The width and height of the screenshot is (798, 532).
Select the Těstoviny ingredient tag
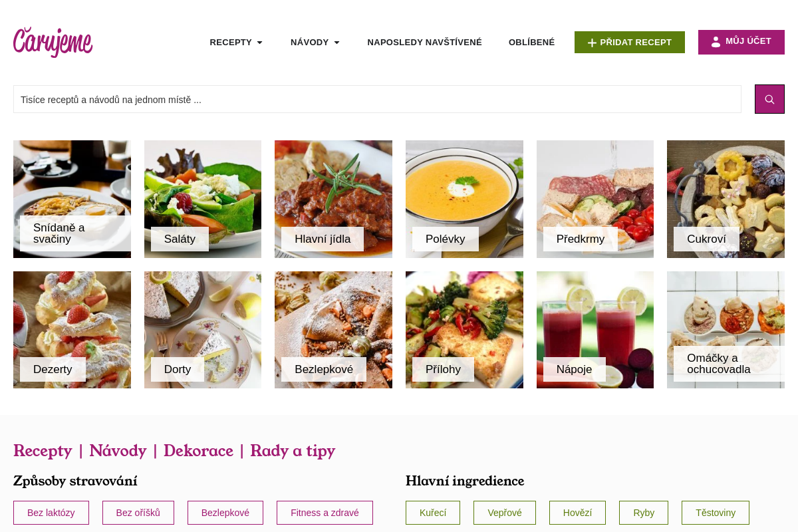(x=716, y=513)
